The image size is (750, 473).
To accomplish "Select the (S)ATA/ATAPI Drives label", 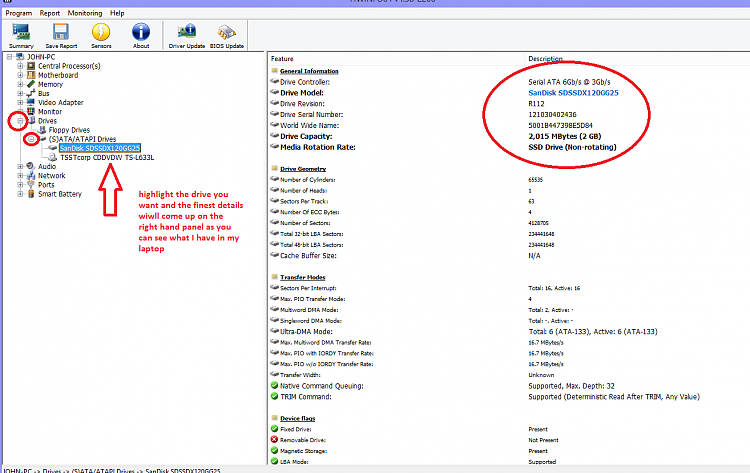I will point(82,139).
